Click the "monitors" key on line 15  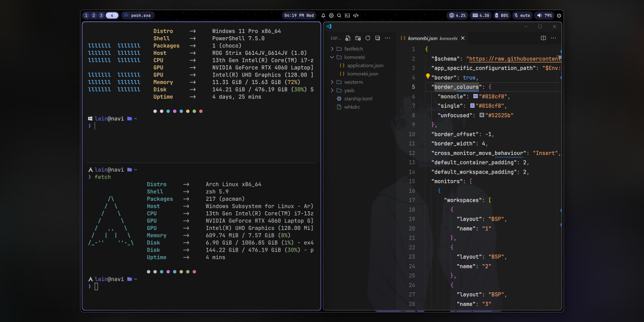point(447,181)
